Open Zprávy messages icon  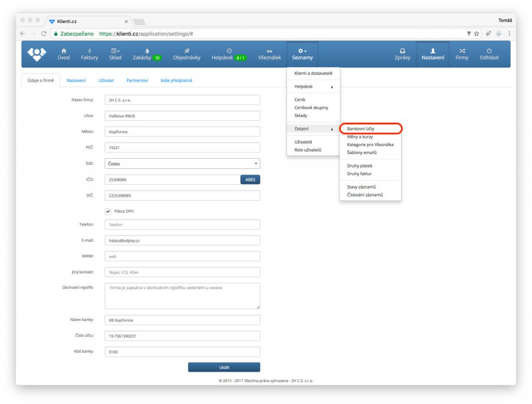point(402,51)
